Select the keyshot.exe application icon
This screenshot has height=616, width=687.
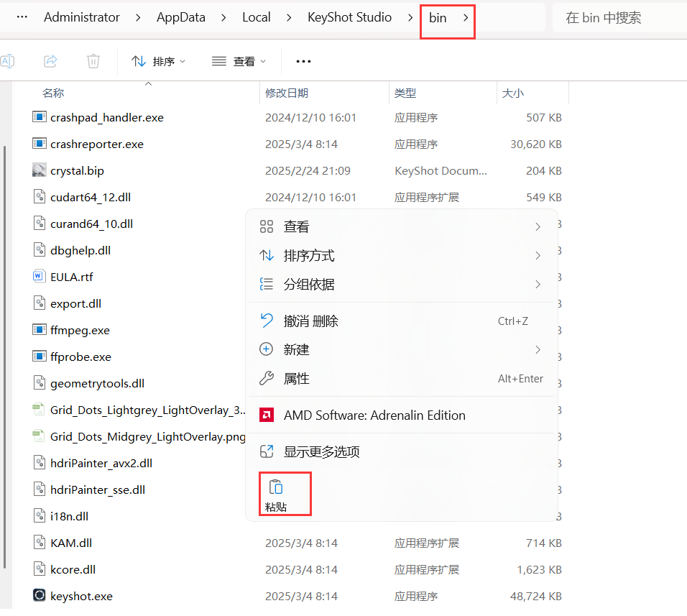pyautogui.click(x=39, y=595)
